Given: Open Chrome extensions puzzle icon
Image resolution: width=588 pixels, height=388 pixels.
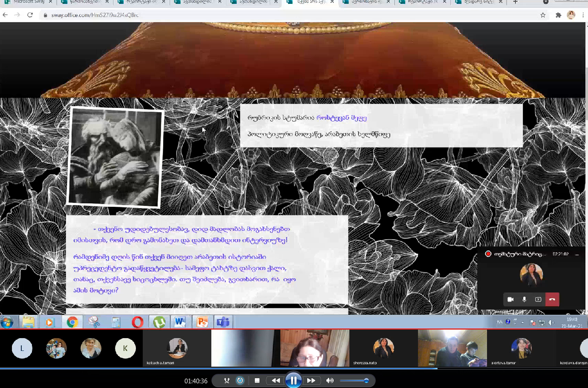Looking at the screenshot, I should [558, 15].
